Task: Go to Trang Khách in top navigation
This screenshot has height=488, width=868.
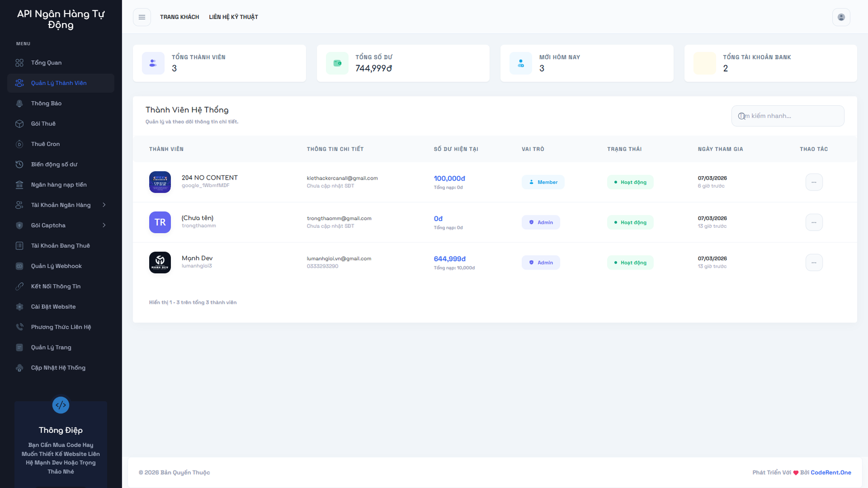Action: pyautogui.click(x=179, y=17)
